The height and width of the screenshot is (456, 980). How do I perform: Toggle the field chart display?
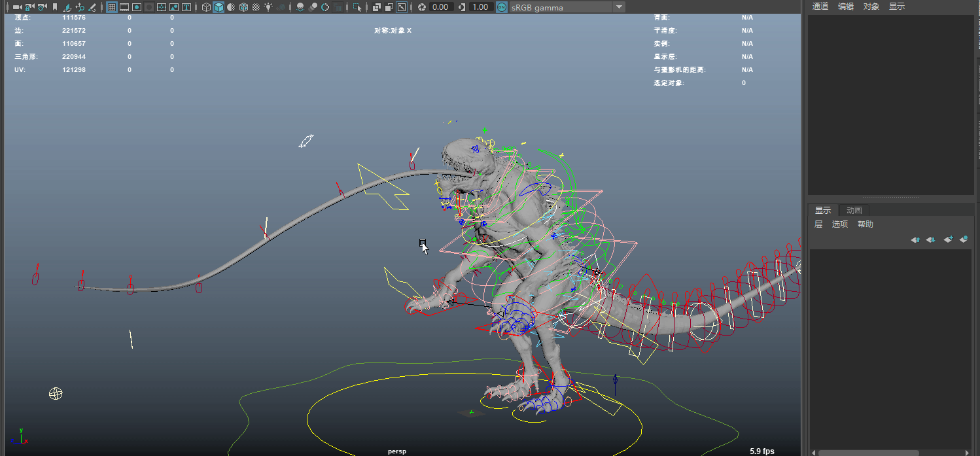(x=161, y=7)
